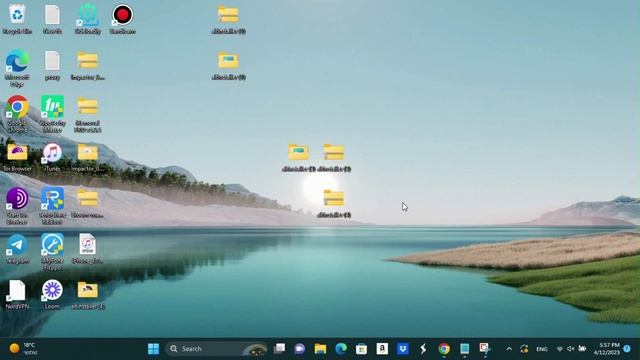Open the clock and date flyout

(x=607, y=349)
